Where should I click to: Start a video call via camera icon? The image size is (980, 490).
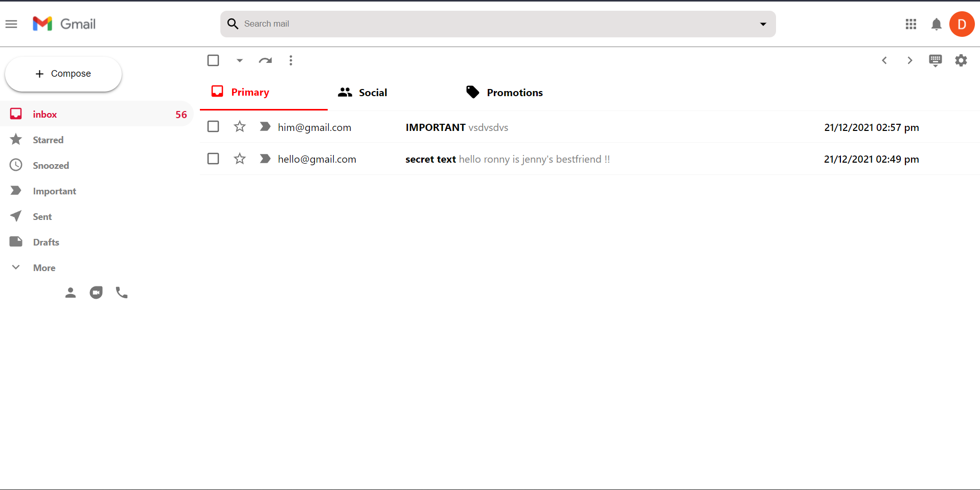coord(96,293)
